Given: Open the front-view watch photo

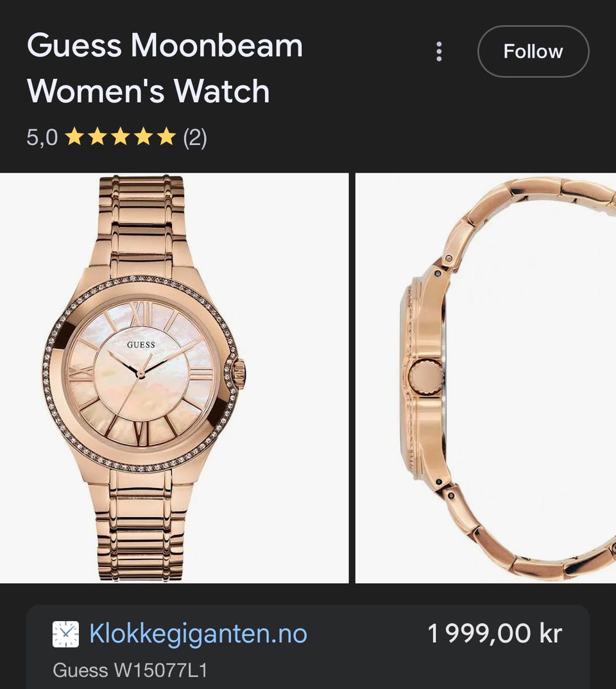Looking at the screenshot, I should [x=174, y=378].
